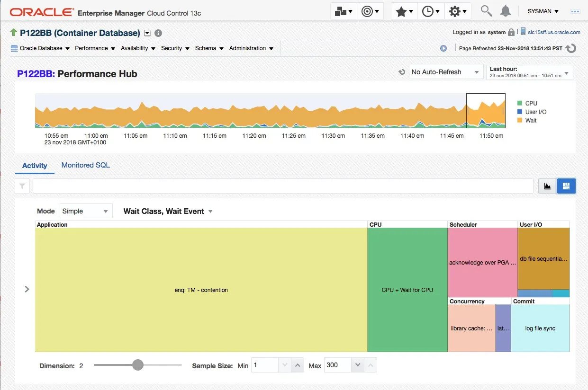Open the slc15sff.us.oracle.com host link
Image resolution: width=588 pixels, height=390 pixels.
[554, 32]
